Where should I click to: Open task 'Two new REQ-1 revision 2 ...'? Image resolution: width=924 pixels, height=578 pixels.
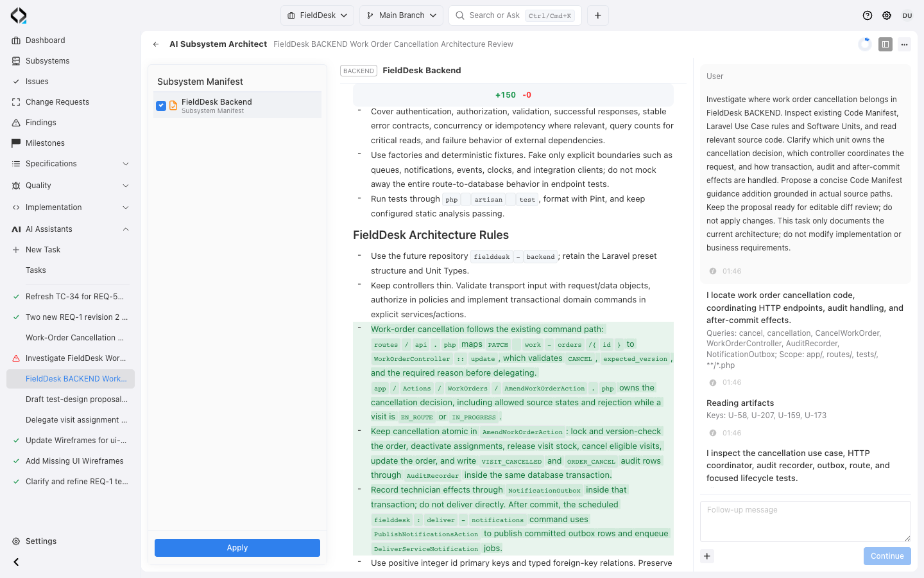[71, 317]
